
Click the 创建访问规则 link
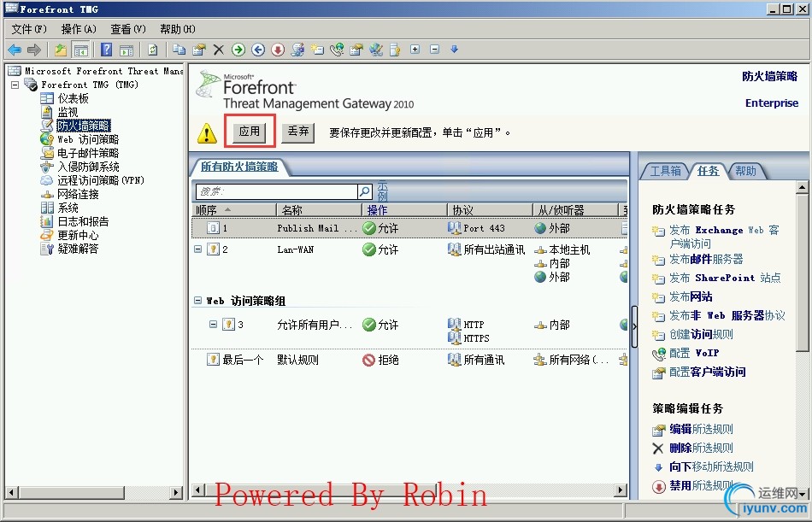coord(701,335)
